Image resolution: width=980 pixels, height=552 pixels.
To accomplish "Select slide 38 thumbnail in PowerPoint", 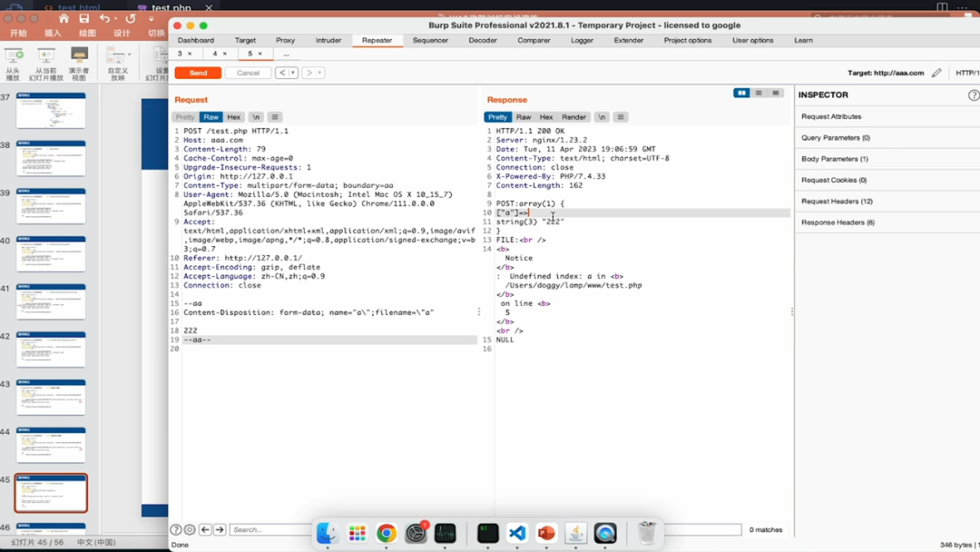I will click(51, 158).
